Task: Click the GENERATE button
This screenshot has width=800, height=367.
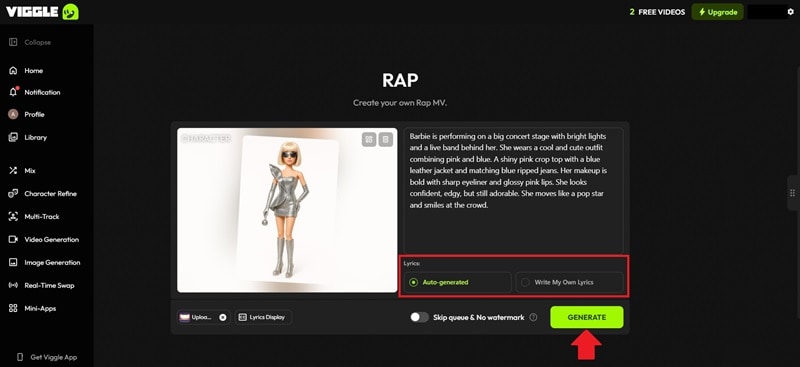Action: pyautogui.click(x=587, y=317)
